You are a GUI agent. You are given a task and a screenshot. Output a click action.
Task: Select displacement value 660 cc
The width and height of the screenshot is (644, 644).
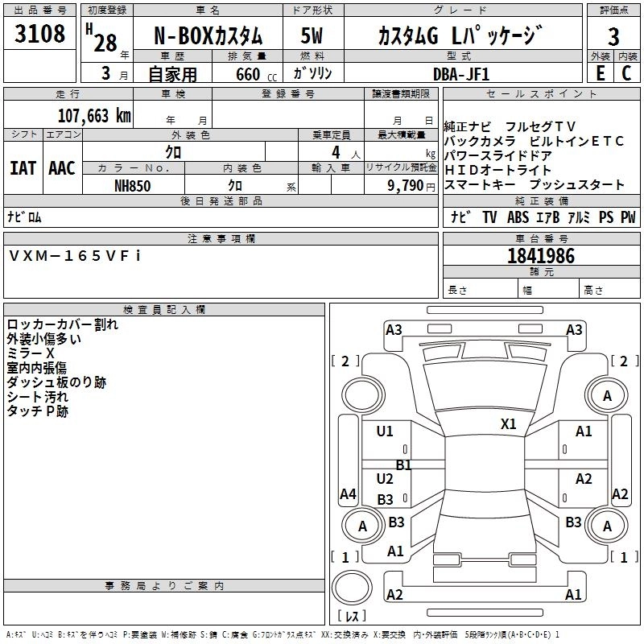pos(256,74)
